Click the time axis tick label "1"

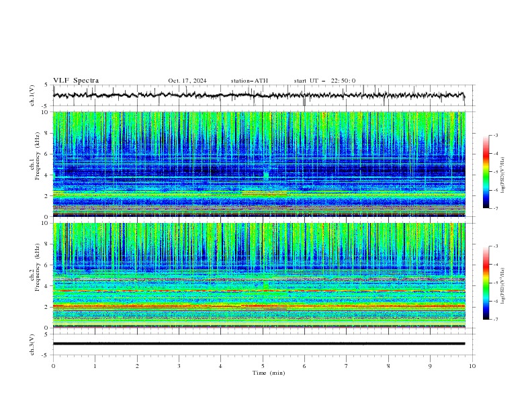[95, 366]
